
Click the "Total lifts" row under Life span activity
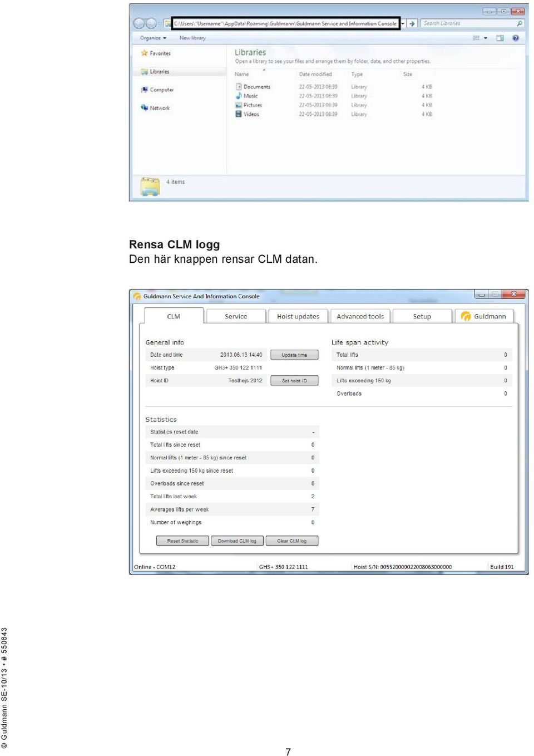(x=422, y=355)
